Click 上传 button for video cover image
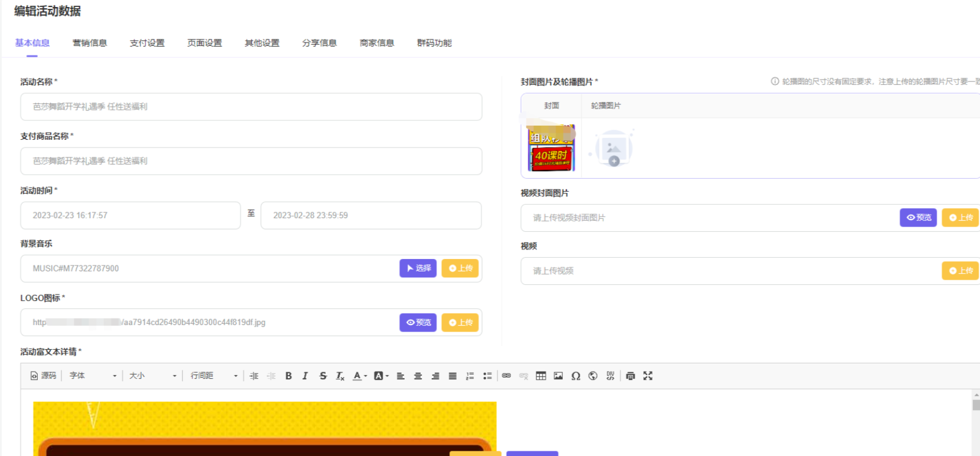Screen dimensions: 980x456 (x=961, y=218)
